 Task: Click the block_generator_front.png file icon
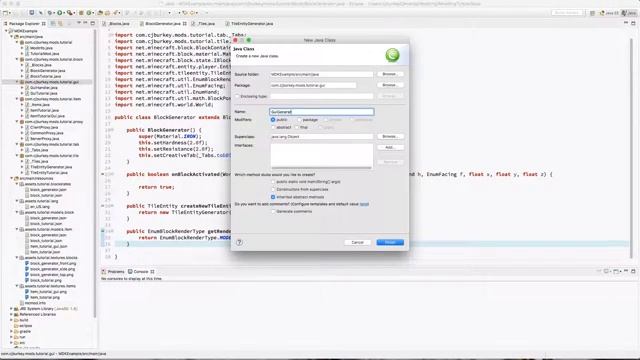click(x=27, y=263)
